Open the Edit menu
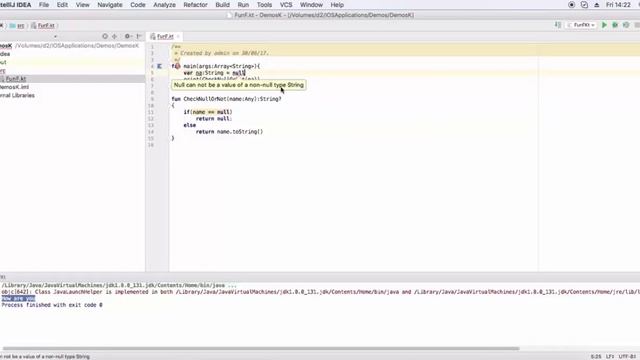640x360 pixels. (x=62, y=5)
